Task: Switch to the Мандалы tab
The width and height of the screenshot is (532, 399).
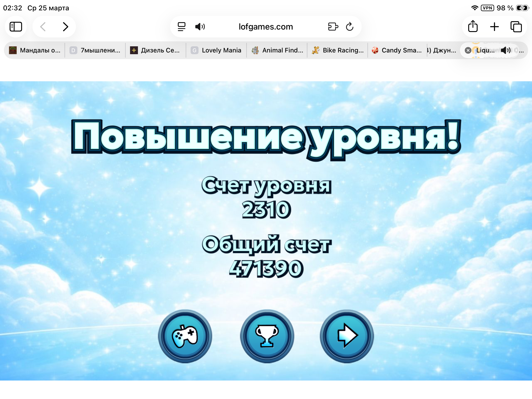Action: click(35, 50)
